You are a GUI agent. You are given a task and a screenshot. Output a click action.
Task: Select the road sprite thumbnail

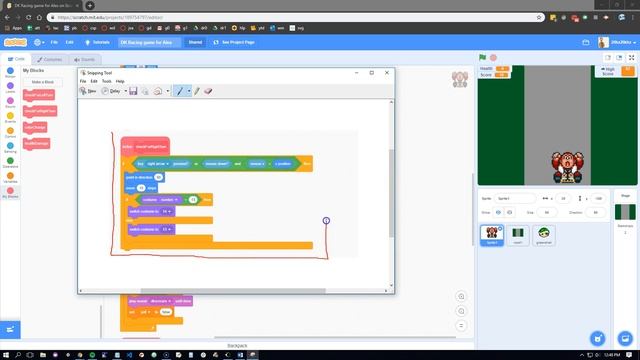[x=518, y=235]
